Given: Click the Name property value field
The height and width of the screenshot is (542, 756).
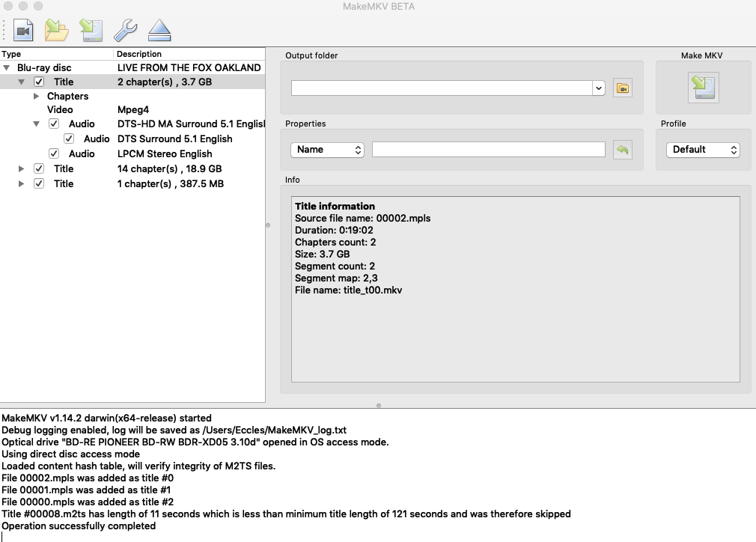Looking at the screenshot, I should [x=489, y=150].
